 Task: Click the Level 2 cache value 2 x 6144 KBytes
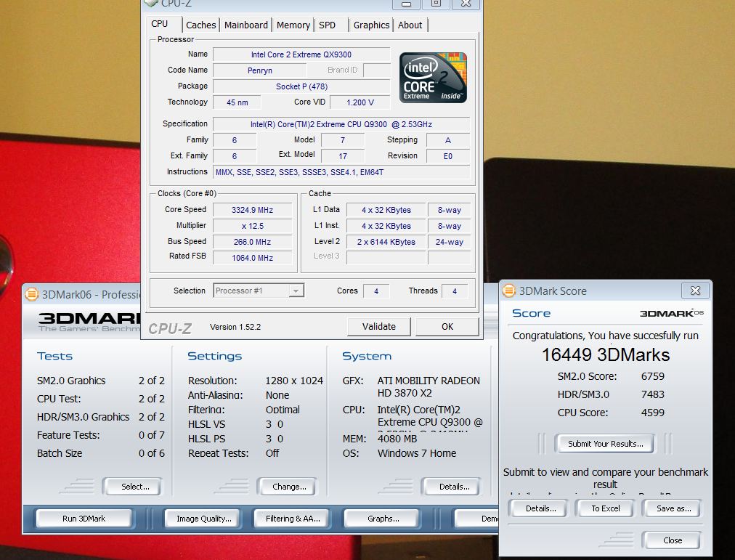(386, 242)
